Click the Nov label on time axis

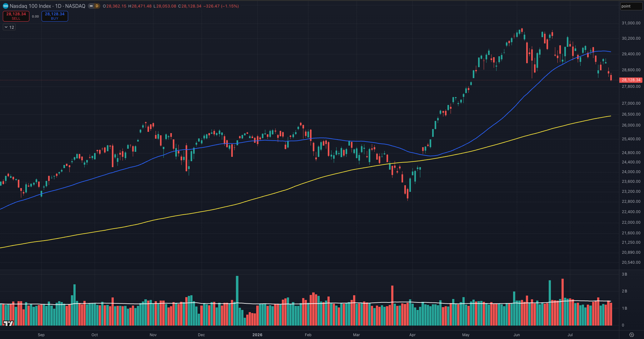click(x=153, y=335)
